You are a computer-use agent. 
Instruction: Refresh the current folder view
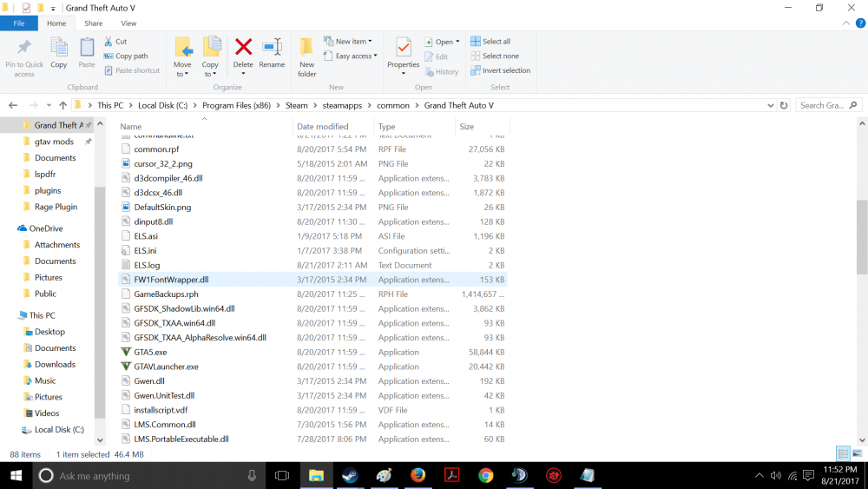(783, 105)
